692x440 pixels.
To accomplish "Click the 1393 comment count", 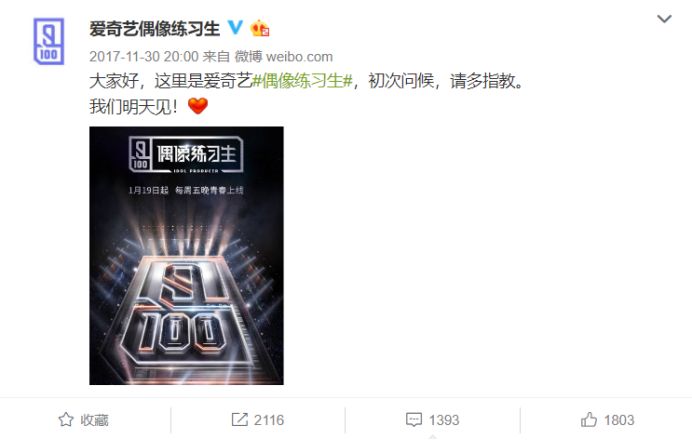I will point(444,420).
